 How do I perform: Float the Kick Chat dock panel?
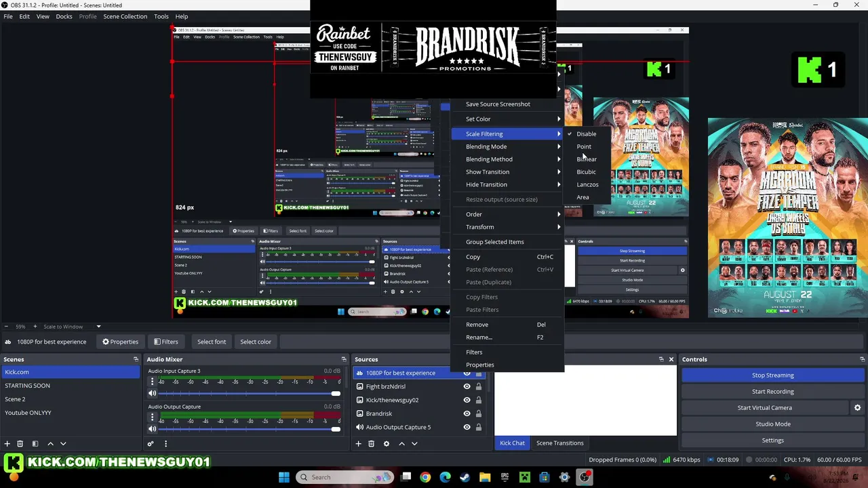point(661,359)
